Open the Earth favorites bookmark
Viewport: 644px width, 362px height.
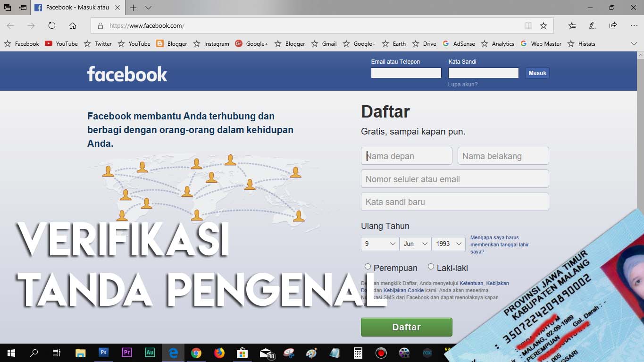(x=394, y=43)
